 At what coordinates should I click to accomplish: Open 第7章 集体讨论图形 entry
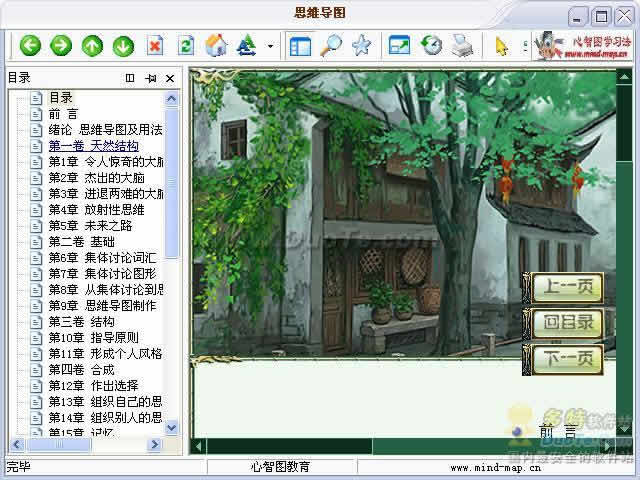coord(102,273)
